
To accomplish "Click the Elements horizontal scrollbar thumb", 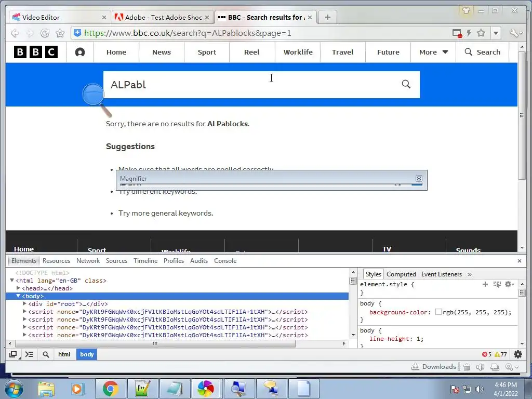I will click(155, 343).
